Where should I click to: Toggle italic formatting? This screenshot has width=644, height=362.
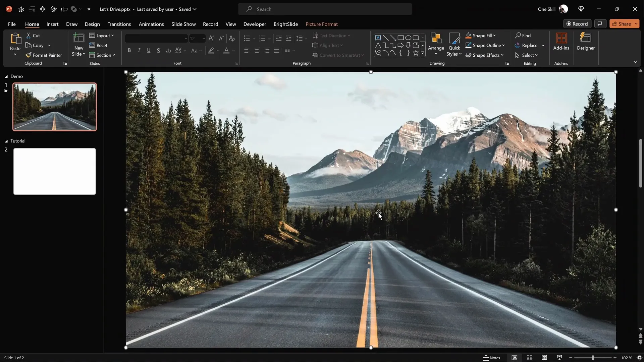139,51
